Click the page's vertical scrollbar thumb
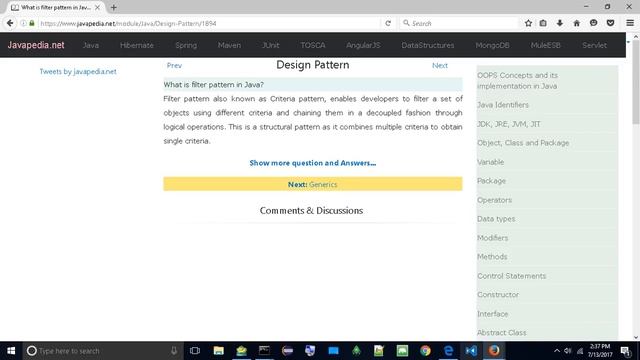Viewport: 640px width, 360px height. [636, 82]
